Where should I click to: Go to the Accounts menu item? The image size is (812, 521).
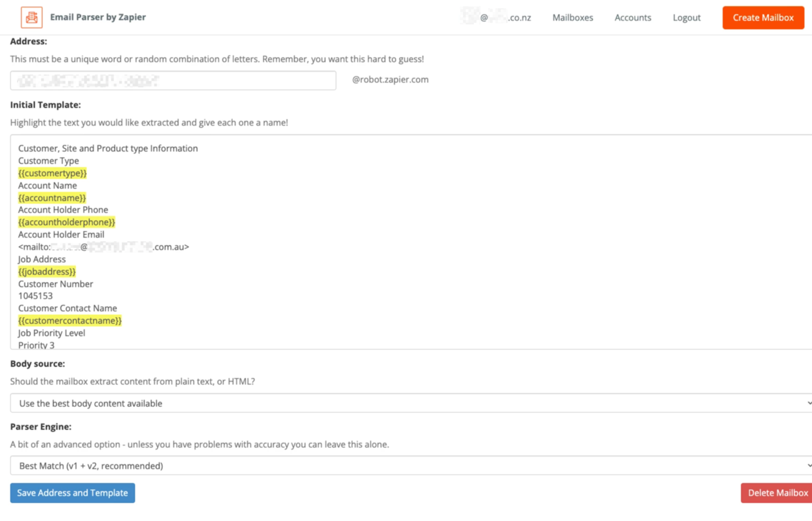[x=633, y=18]
